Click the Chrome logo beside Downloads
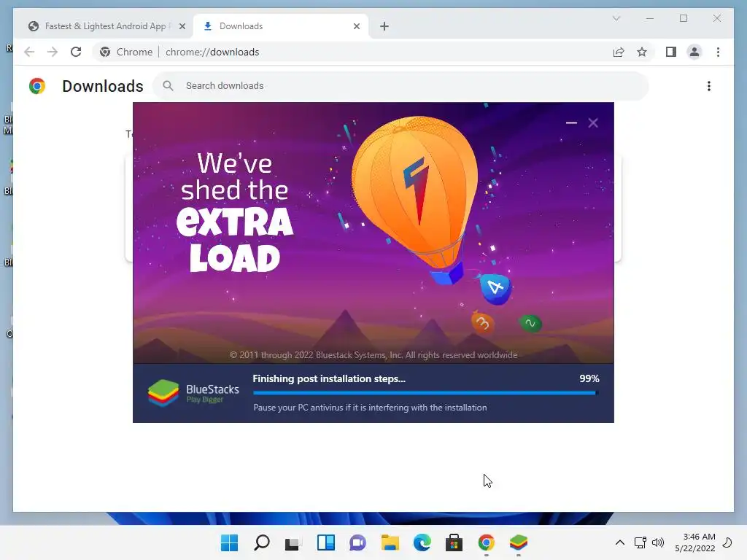 (x=37, y=86)
